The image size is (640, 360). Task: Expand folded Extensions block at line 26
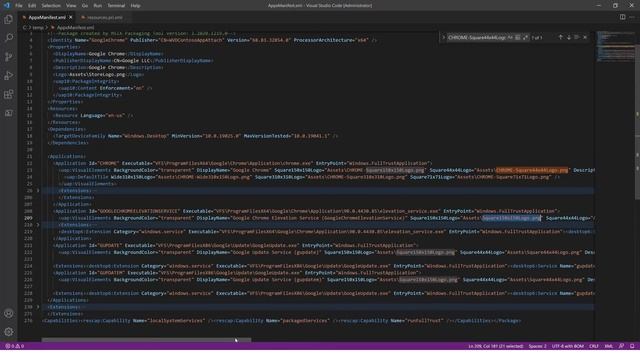[x=38, y=191]
